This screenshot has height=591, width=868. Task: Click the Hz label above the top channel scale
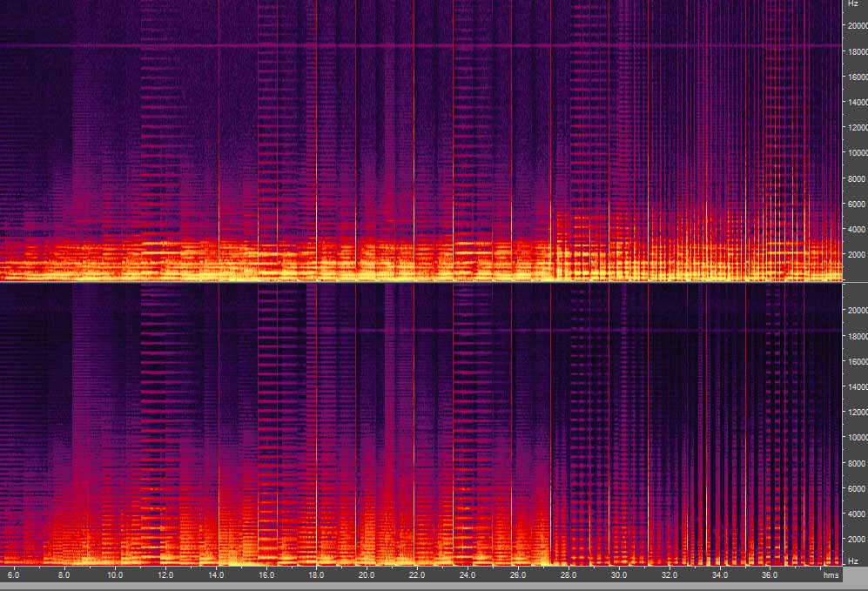point(853,3)
